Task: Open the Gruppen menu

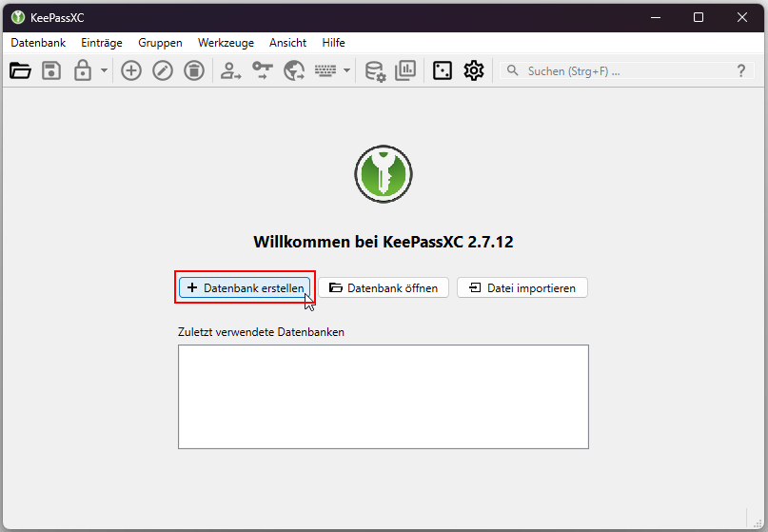Action: coord(160,43)
